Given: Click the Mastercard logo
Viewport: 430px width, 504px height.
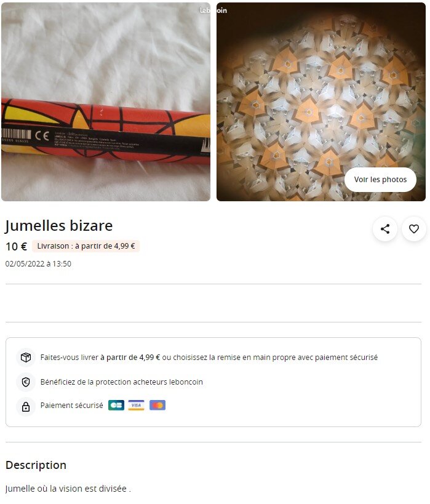Looking at the screenshot, I should pyautogui.click(x=157, y=405).
